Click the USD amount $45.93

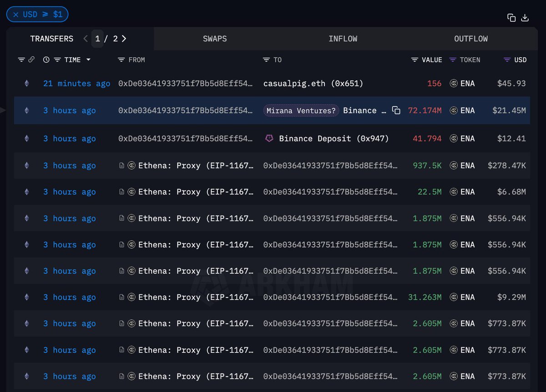click(x=511, y=83)
